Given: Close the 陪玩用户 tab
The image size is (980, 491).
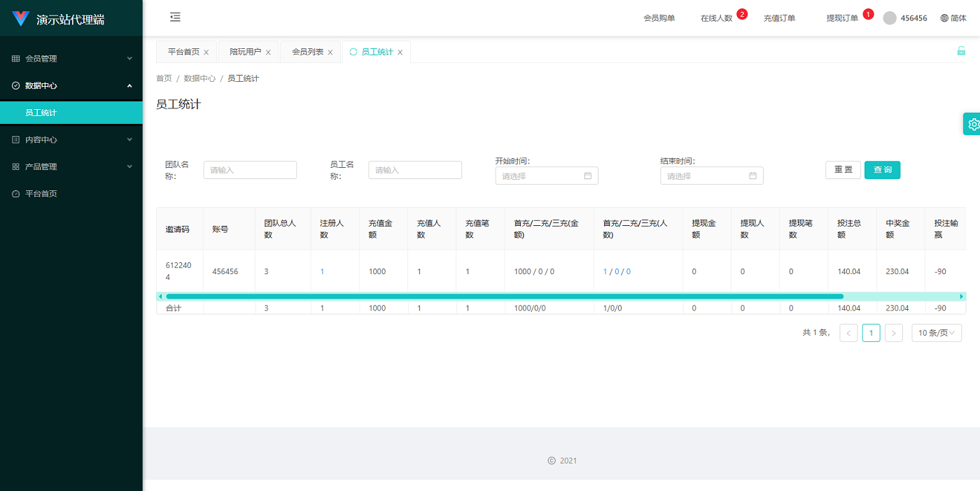Looking at the screenshot, I should [268, 52].
